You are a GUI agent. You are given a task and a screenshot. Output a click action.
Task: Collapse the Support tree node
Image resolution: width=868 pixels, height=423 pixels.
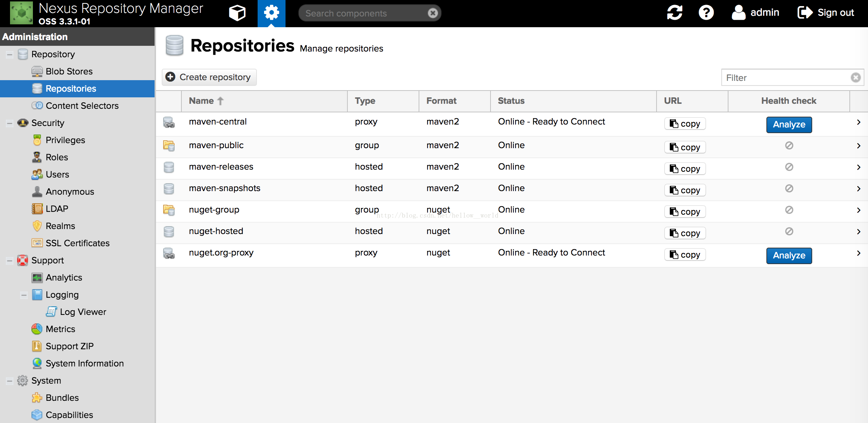point(10,261)
